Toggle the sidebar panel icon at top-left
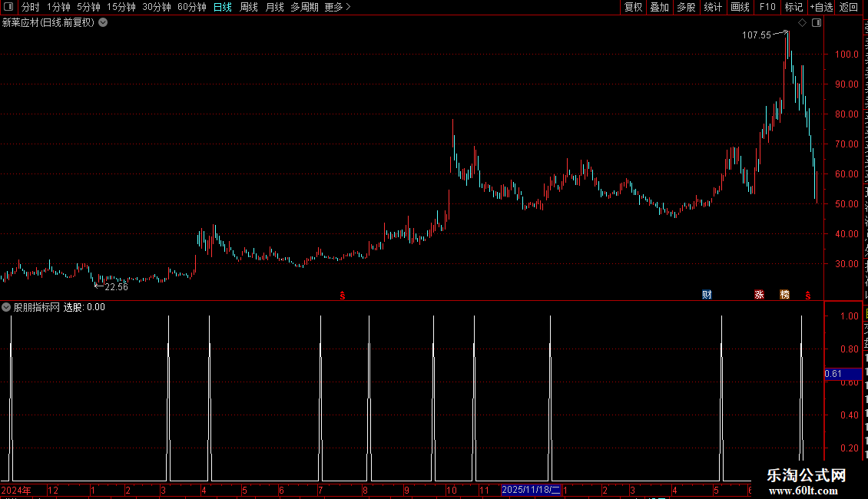 pyautogui.click(x=8, y=7)
